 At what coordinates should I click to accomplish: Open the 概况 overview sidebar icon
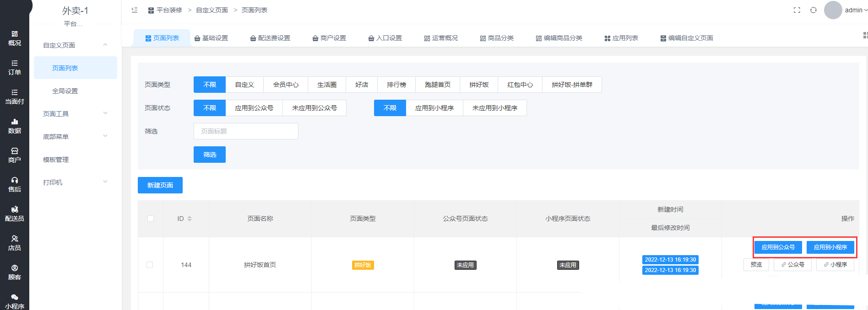(x=15, y=38)
